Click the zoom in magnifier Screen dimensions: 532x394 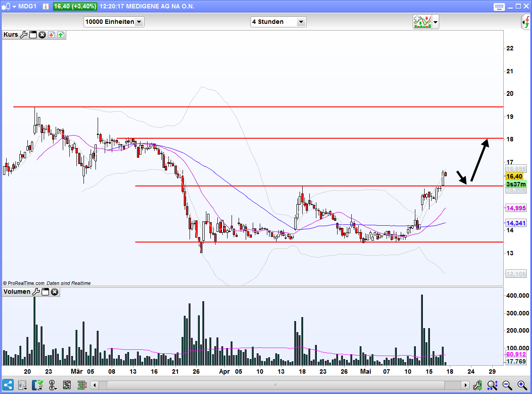(521, 385)
